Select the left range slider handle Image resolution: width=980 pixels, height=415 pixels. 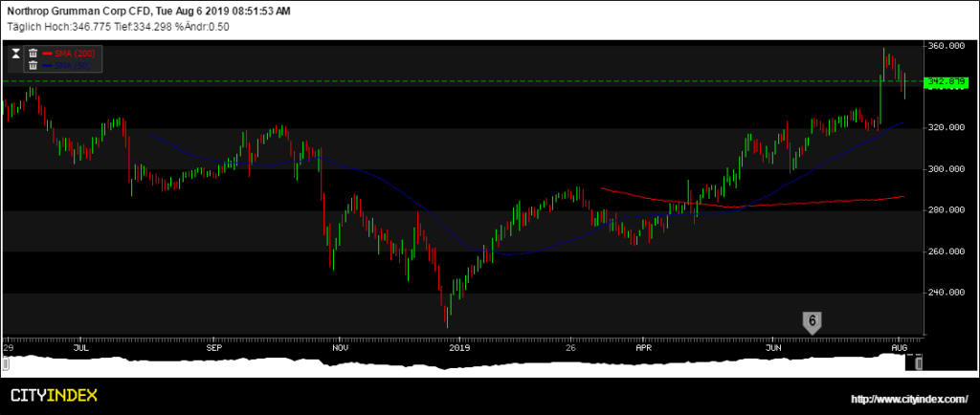6,363
